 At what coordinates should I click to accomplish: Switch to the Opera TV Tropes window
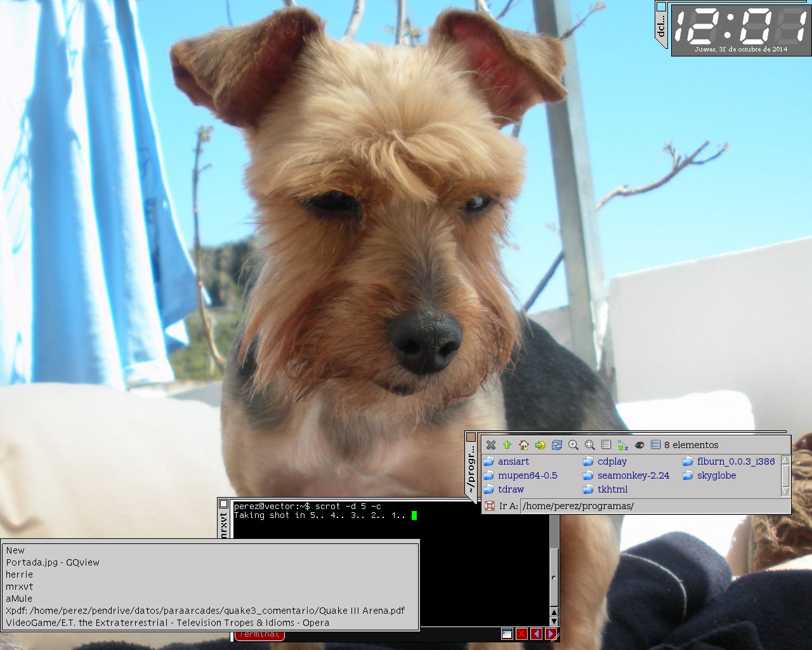[x=210, y=623]
